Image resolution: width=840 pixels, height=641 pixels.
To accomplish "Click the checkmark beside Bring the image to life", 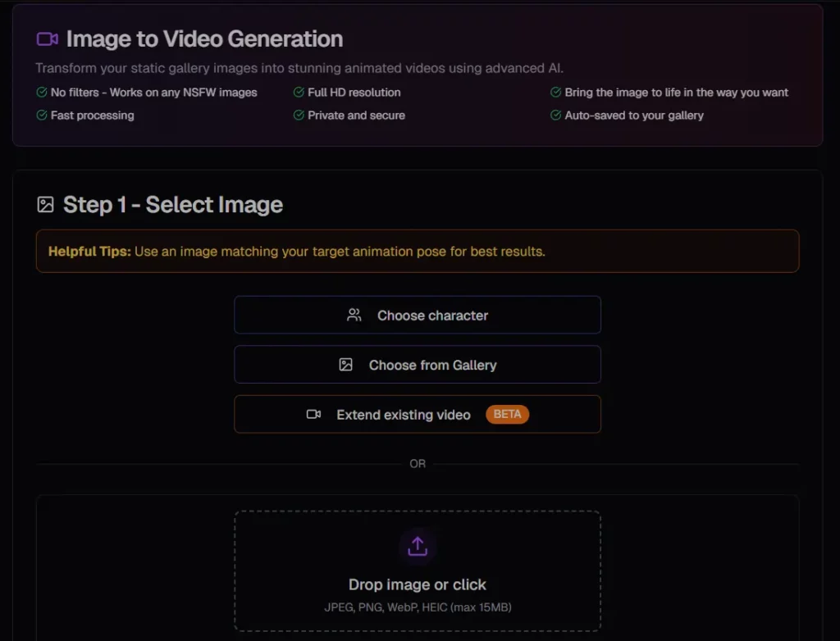I will pyautogui.click(x=555, y=92).
